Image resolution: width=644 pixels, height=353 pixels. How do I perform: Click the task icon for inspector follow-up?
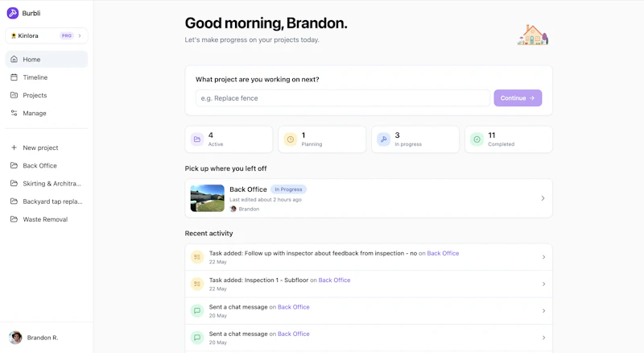pos(197,257)
